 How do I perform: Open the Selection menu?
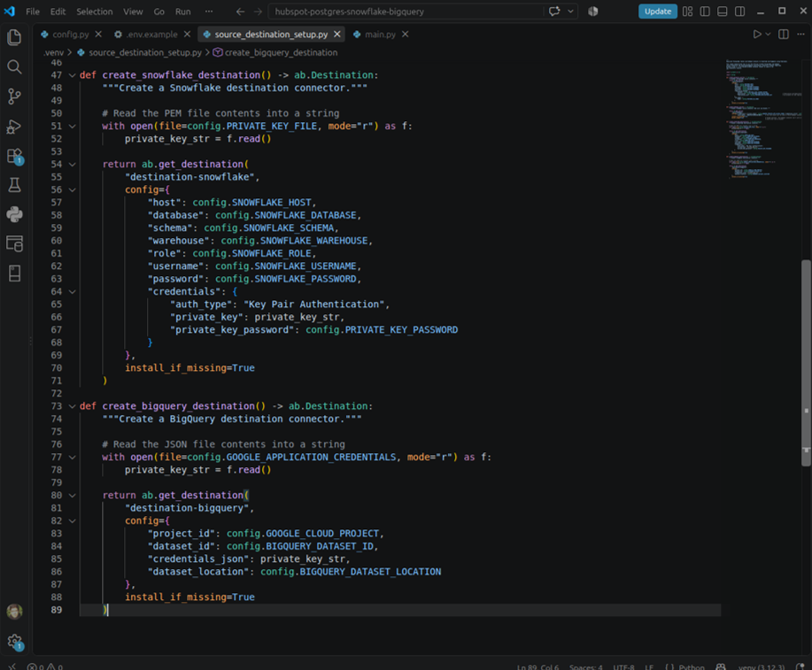(94, 12)
